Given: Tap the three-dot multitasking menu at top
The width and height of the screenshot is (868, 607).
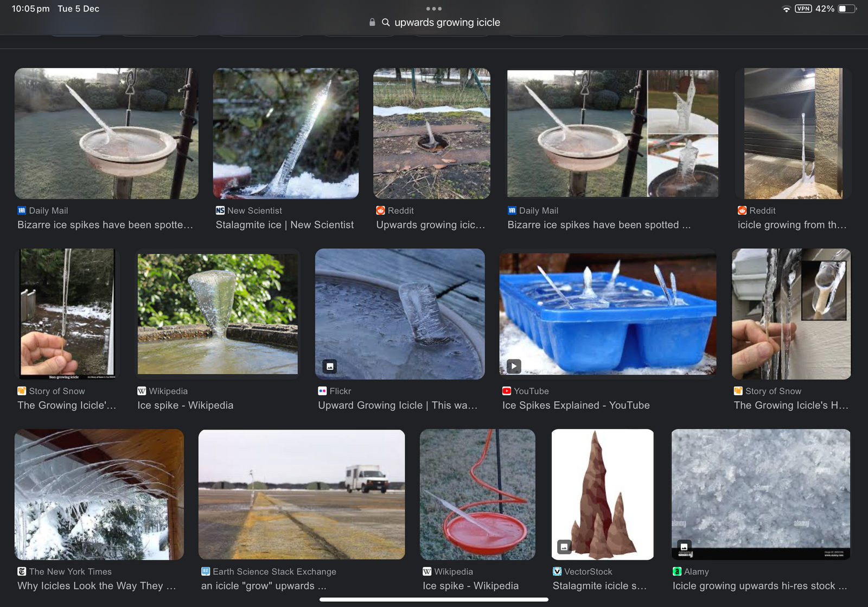Looking at the screenshot, I should [433, 9].
